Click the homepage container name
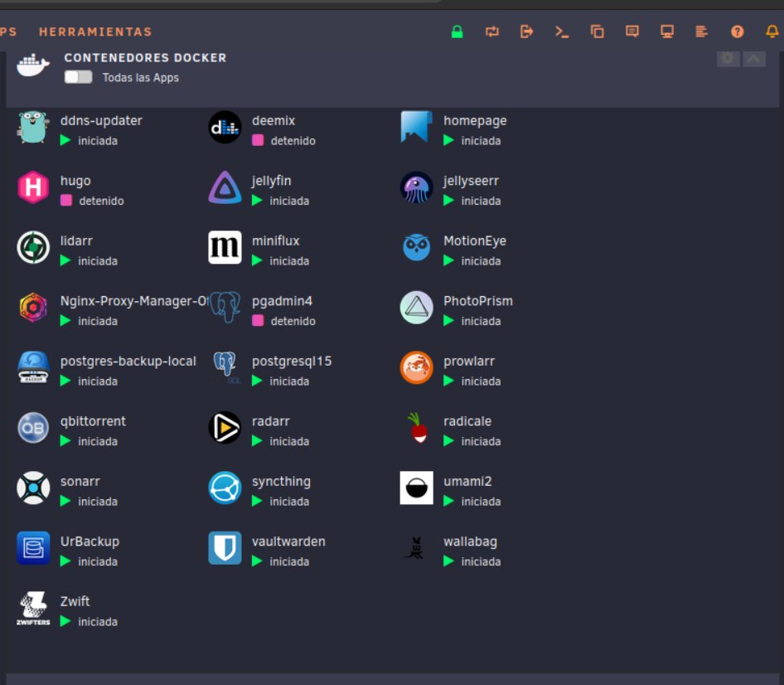Screen dimensions: 784x685 [475, 121]
